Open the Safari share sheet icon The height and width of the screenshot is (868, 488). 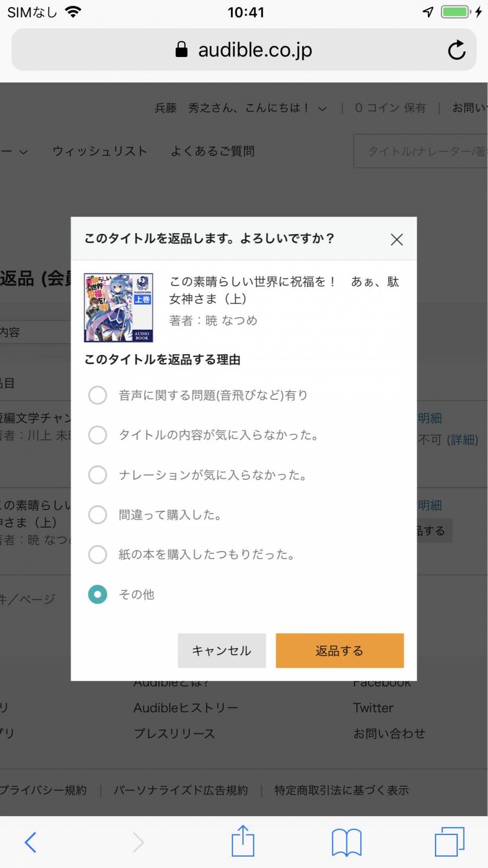pyautogui.click(x=243, y=841)
